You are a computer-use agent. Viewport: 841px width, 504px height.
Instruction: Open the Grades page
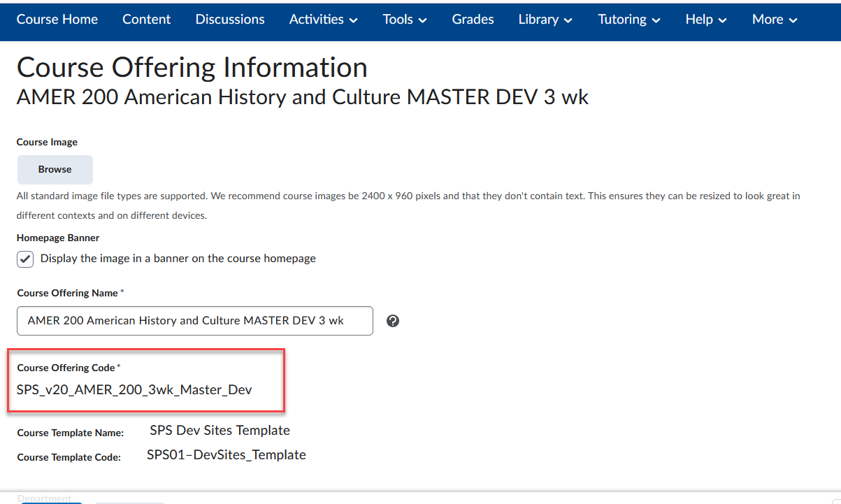pos(473,20)
